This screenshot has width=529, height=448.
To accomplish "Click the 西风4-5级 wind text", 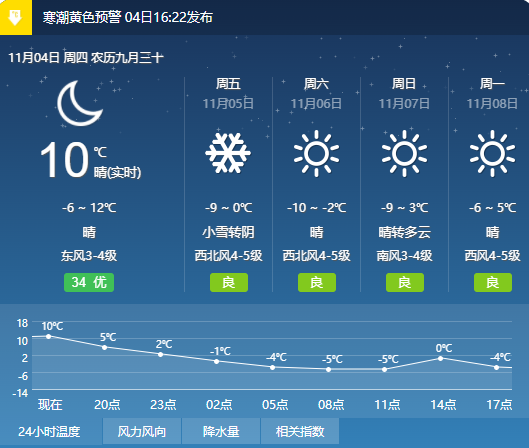I will (493, 256).
